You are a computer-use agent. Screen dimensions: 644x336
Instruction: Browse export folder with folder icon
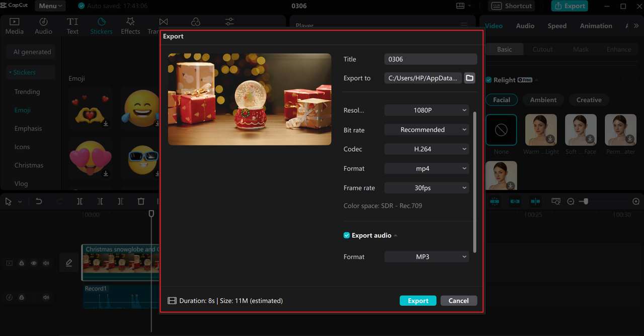coord(469,78)
